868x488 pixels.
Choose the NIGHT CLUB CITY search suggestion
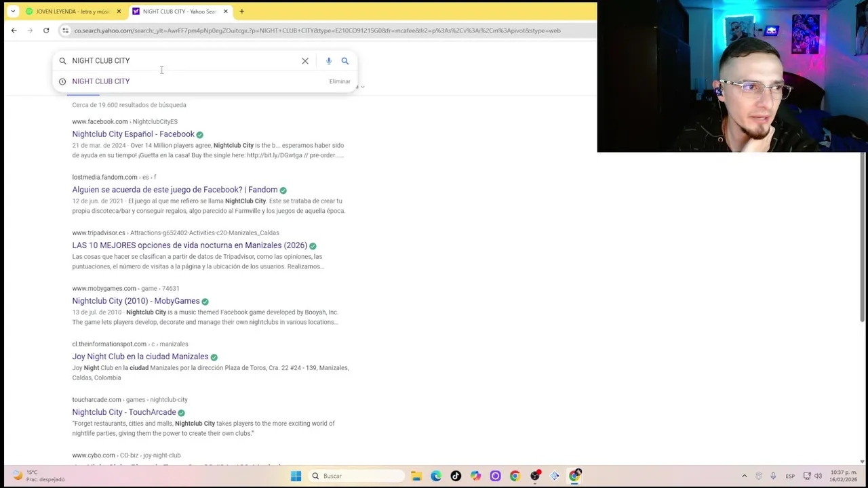pos(101,81)
